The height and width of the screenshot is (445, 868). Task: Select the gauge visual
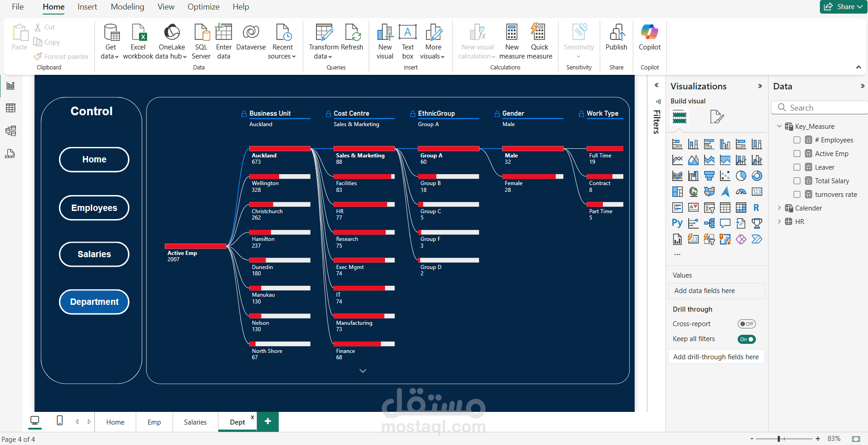point(741,192)
